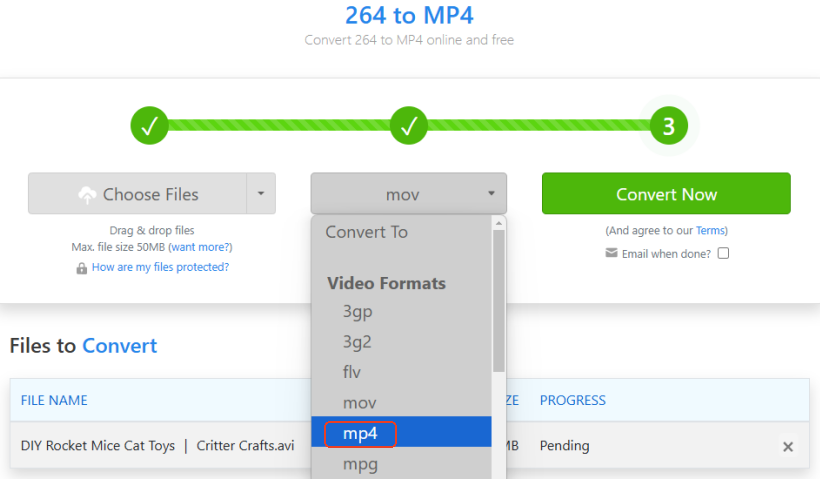Pick flv in the format list
The image size is (820, 479).
pos(351,372)
